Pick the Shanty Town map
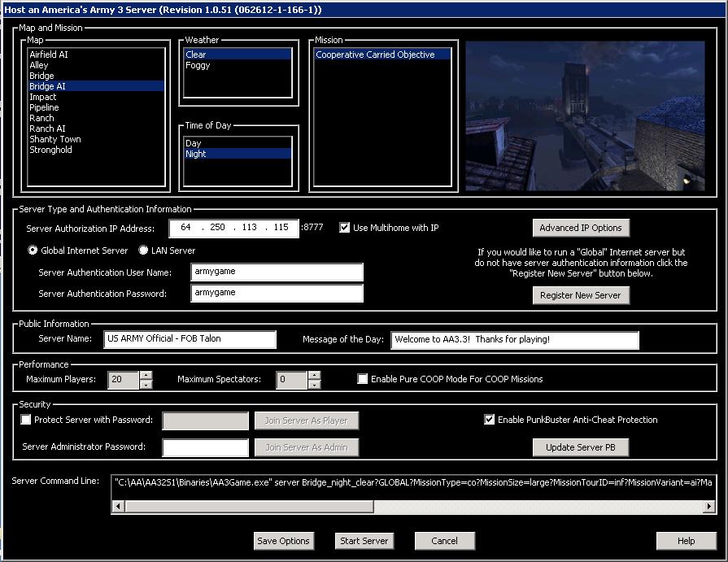 96,139
